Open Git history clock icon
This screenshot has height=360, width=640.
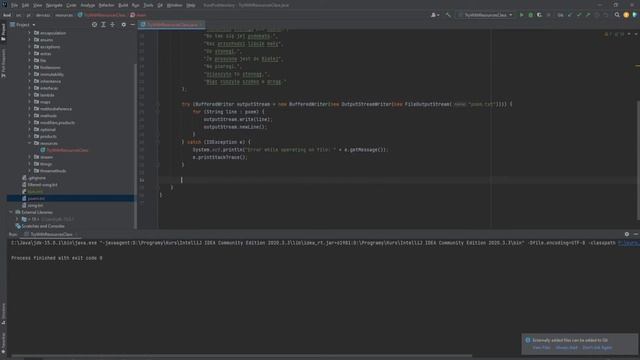click(597, 15)
